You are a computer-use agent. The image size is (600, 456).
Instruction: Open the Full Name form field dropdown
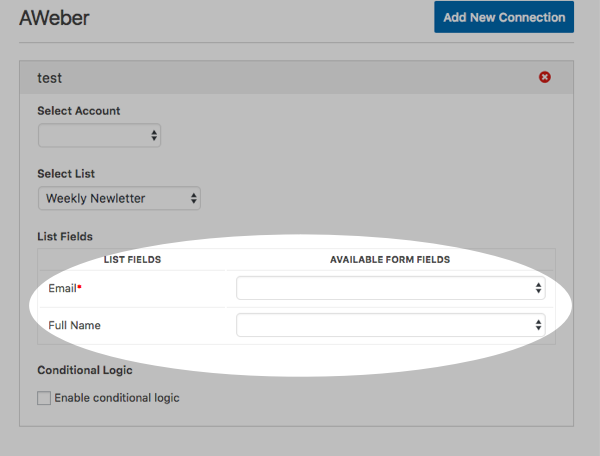(391, 325)
